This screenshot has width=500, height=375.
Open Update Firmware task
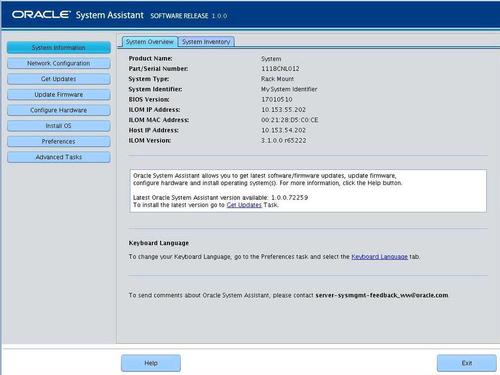point(59,95)
